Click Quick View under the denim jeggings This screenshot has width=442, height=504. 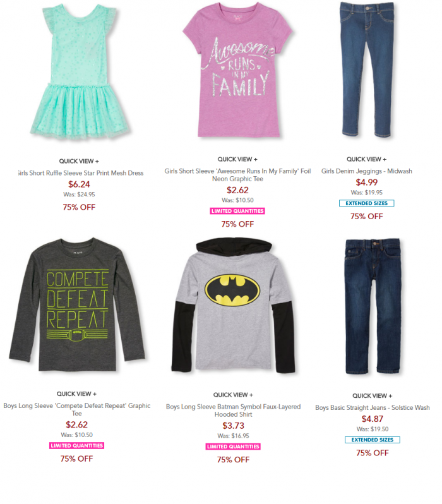click(367, 159)
